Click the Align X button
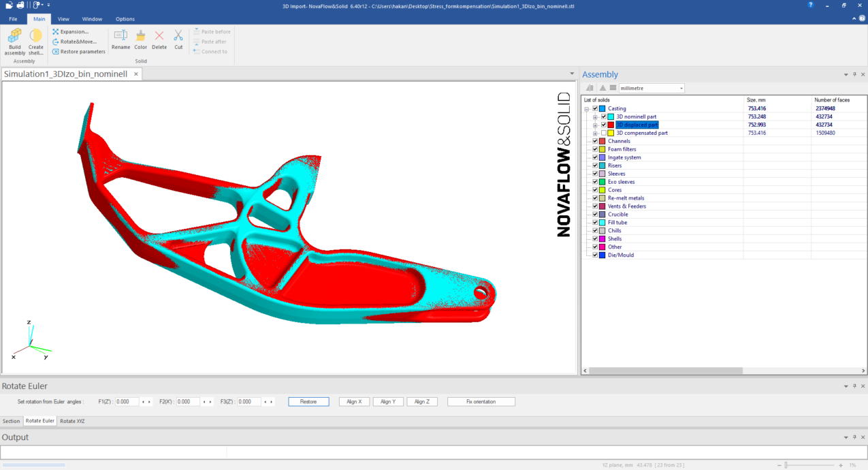Image resolution: width=868 pixels, height=470 pixels. (354, 402)
